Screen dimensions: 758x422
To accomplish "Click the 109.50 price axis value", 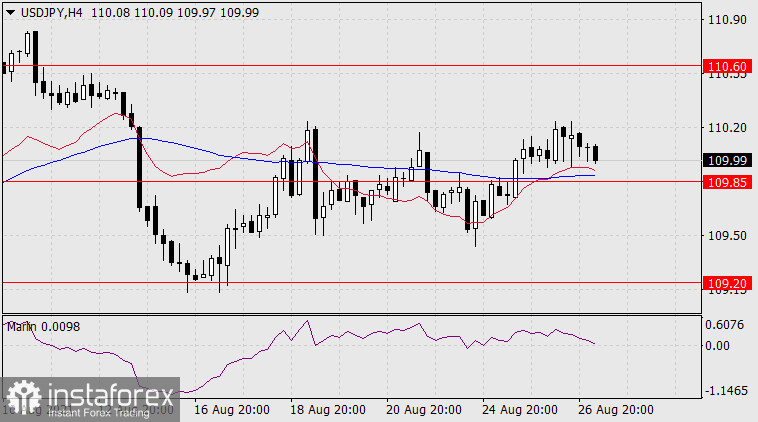I will pos(727,236).
